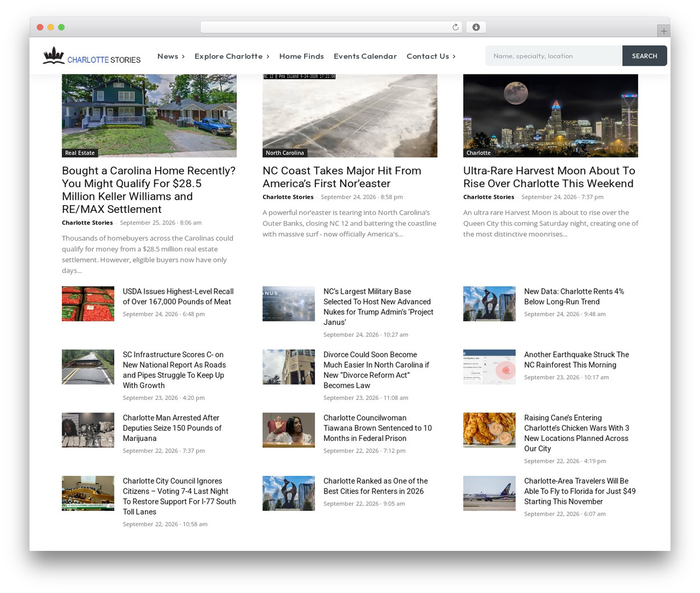Expand the Explore Charlotte menu
This screenshot has width=700, height=593.
pyautogui.click(x=232, y=56)
